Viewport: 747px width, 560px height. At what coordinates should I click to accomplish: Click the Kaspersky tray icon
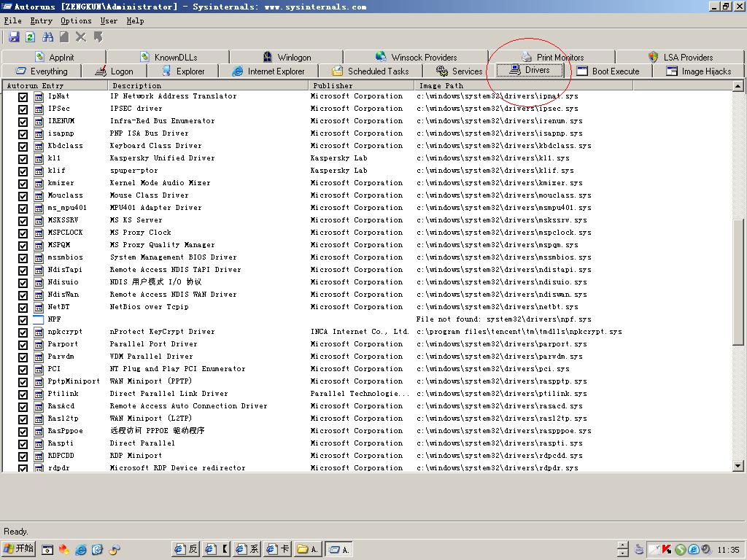click(667, 550)
